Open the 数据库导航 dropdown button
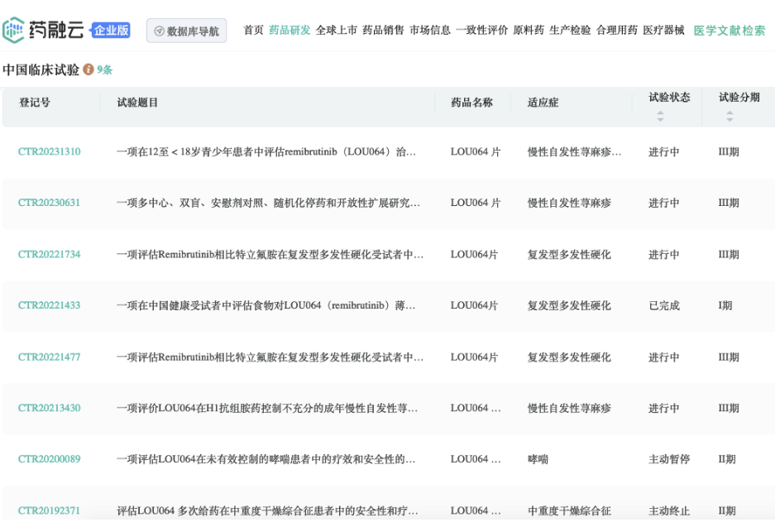775x532 pixels. 186,31
